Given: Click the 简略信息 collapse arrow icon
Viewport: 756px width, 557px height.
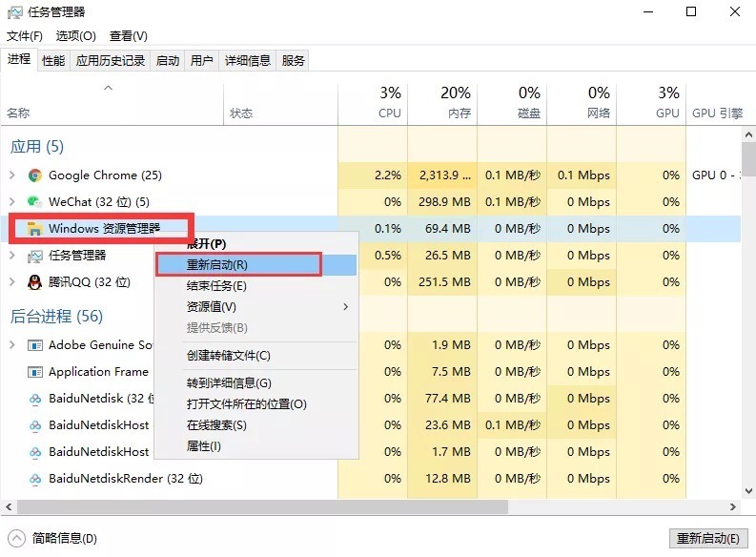Looking at the screenshot, I should (16, 538).
